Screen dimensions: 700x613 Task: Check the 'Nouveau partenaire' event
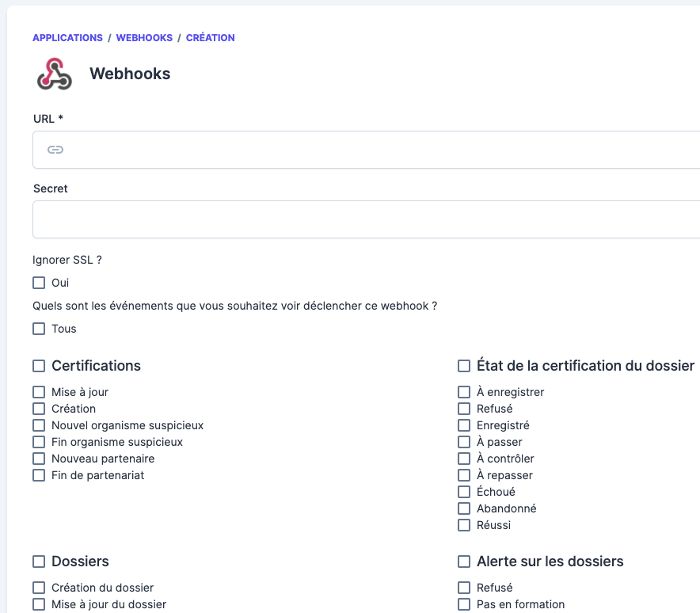pyautogui.click(x=39, y=459)
